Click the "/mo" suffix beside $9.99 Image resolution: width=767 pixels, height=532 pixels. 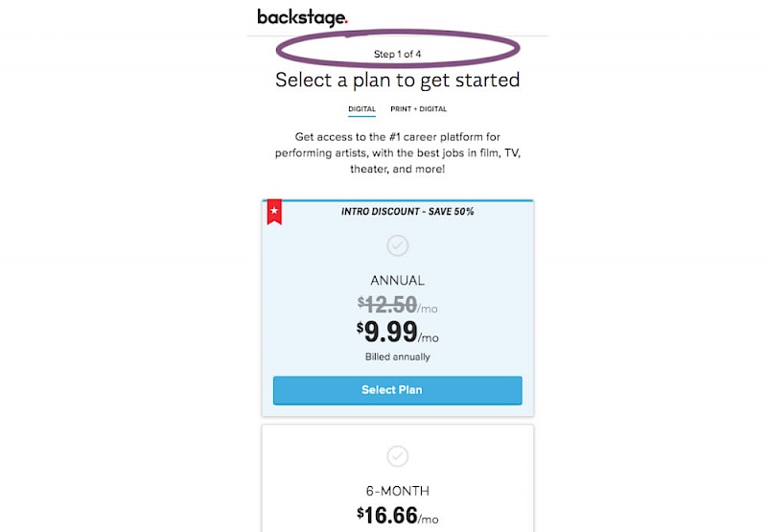click(429, 337)
